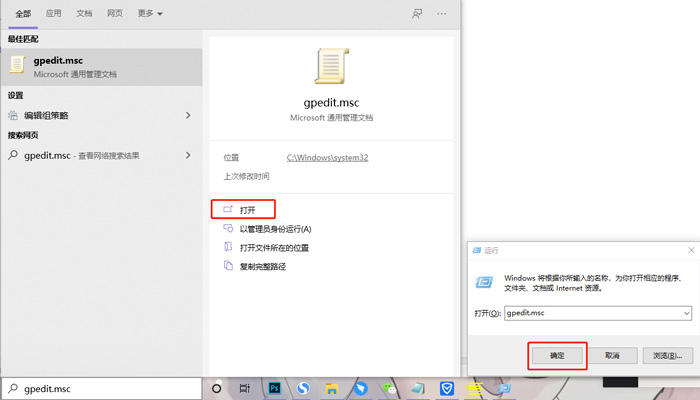Click the taskbar search box with gpedit.msc

tap(102, 389)
